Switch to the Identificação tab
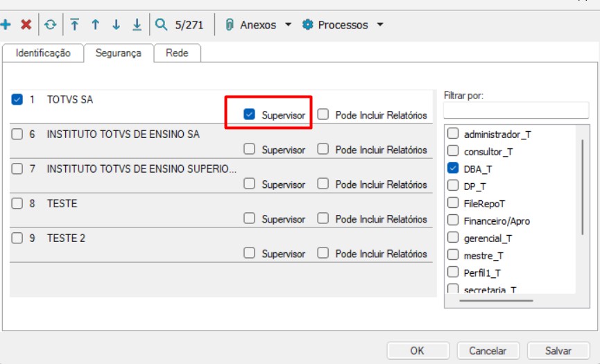600x364 pixels. click(x=43, y=53)
